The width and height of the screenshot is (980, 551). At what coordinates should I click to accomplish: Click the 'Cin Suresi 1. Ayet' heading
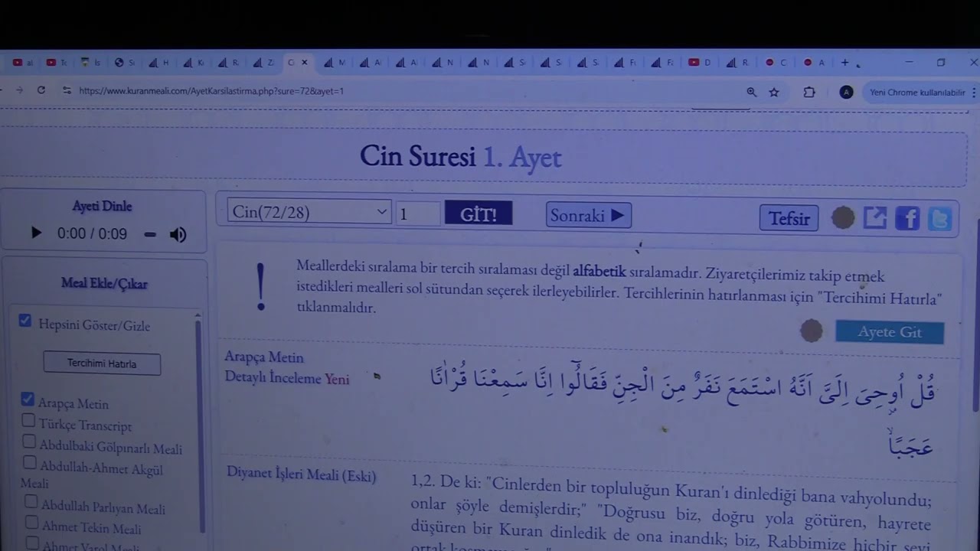[460, 157]
